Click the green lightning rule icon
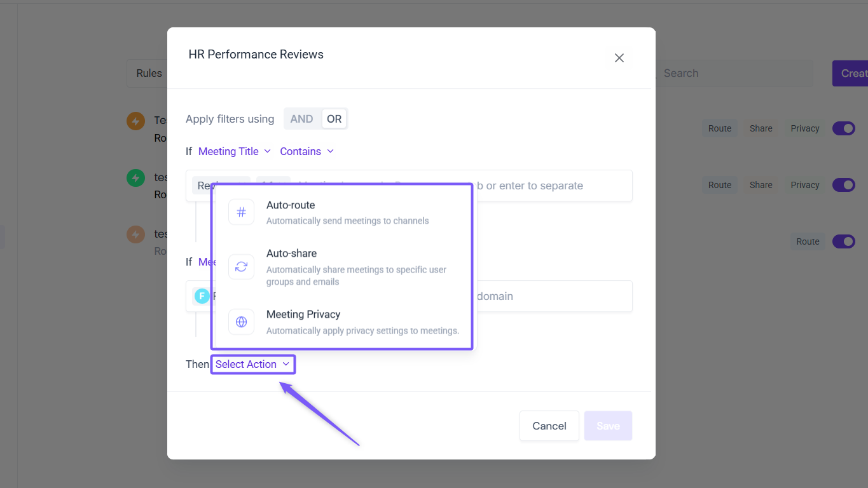This screenshot has width=868, height=488. [x=135, y=177]
